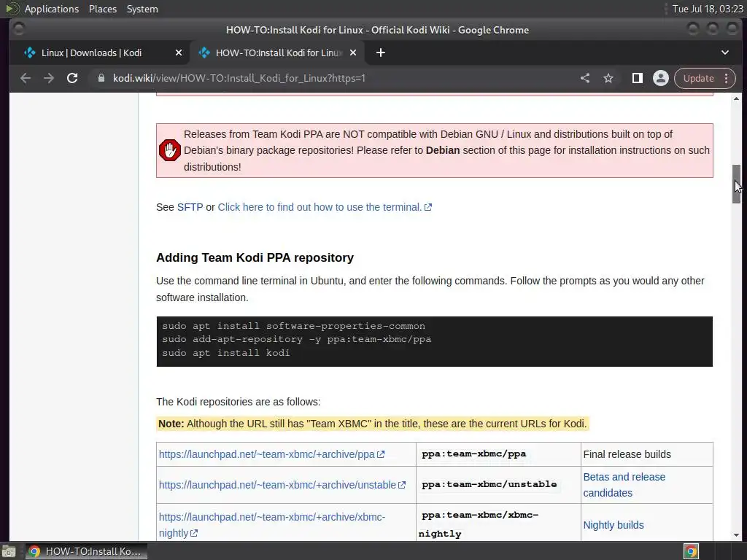Click the show desktop taskbar icon
This screenshot has width=747, height=560.
(x=9, y=551)
